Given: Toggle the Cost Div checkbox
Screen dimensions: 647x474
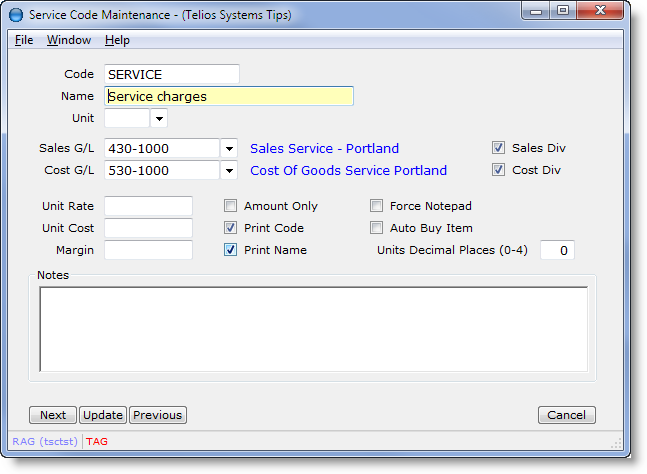Looking at the screenshot, I should point(498,170).
